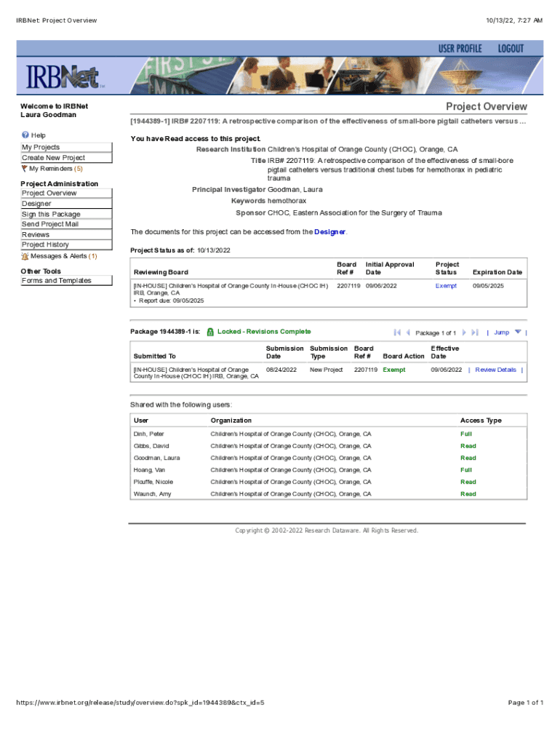Click the My Reminders flag icon
560x745 pixels.
click(25, 169)
